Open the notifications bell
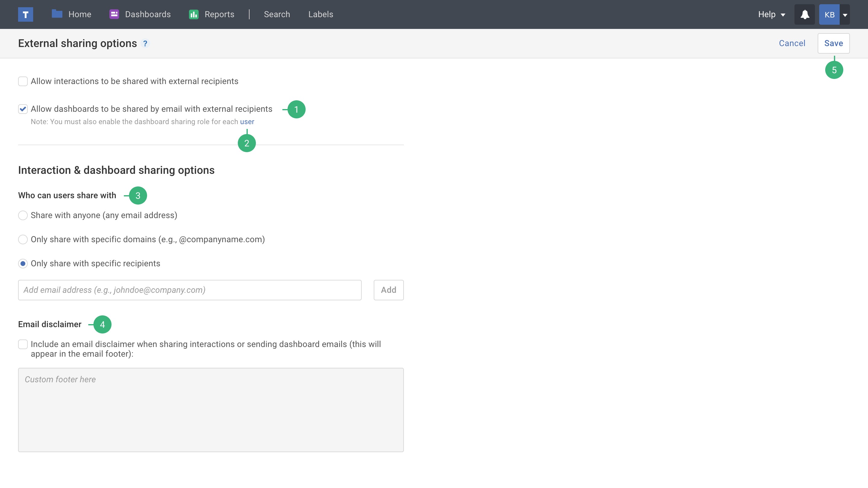The height and width of the screenshot is (488, 868). coord(805,14)
